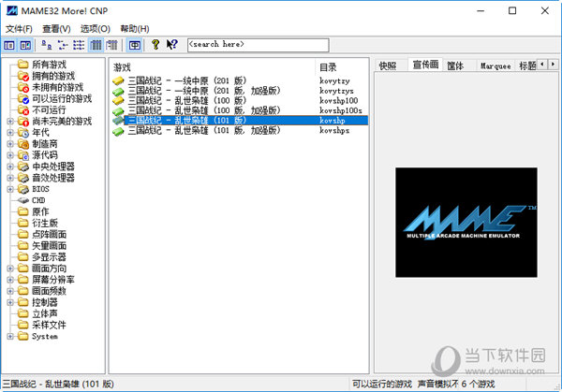Click the MAME logo preview image
The height and width of the screenshot is (392, 562).
pos(466,223)
